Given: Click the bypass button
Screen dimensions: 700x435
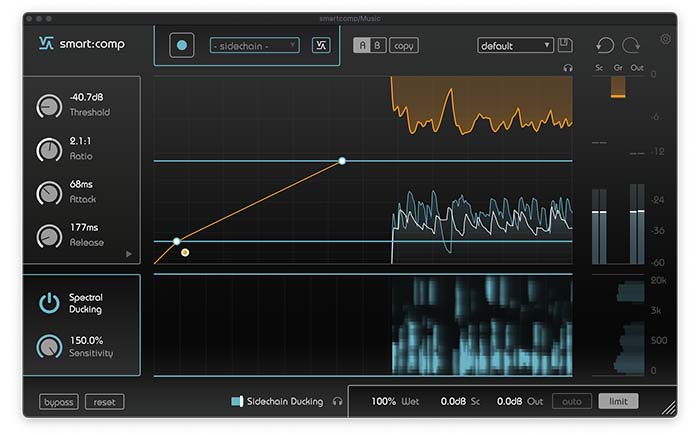Looking at the screenshot, I should point(58,402).
